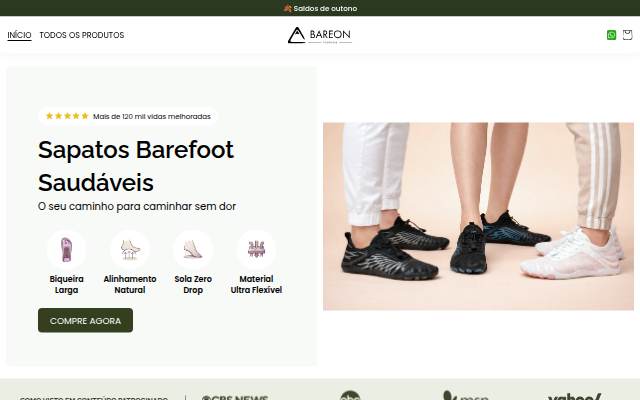This screenshot has height=400, width=640.
Task: Click the Material Ultra Flexível icon
Action: [256, 249]
